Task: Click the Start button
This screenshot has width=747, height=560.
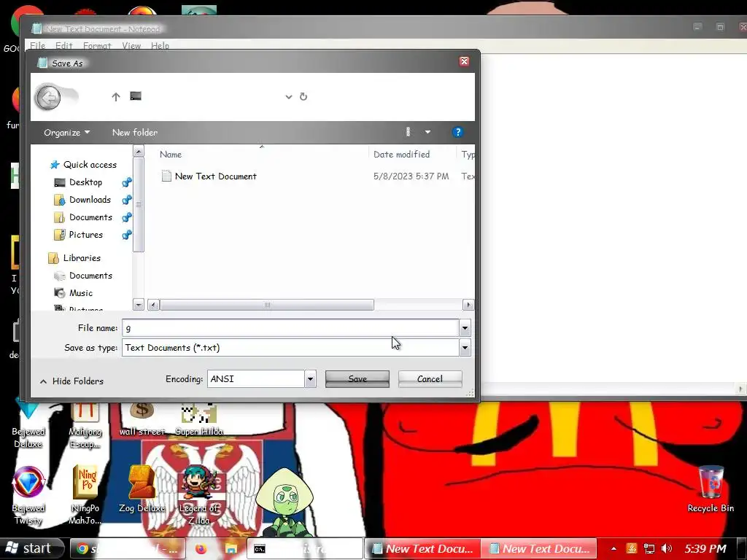Action: coord(31,548)
